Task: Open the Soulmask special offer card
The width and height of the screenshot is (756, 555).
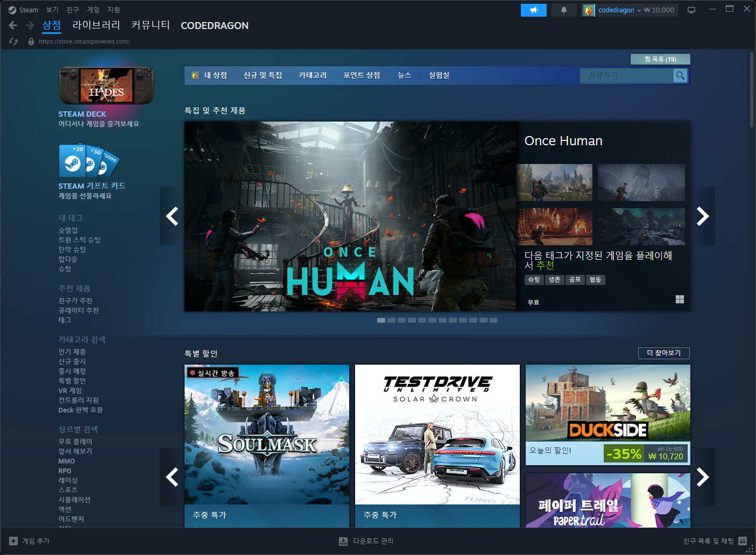Action: point(267,446)
